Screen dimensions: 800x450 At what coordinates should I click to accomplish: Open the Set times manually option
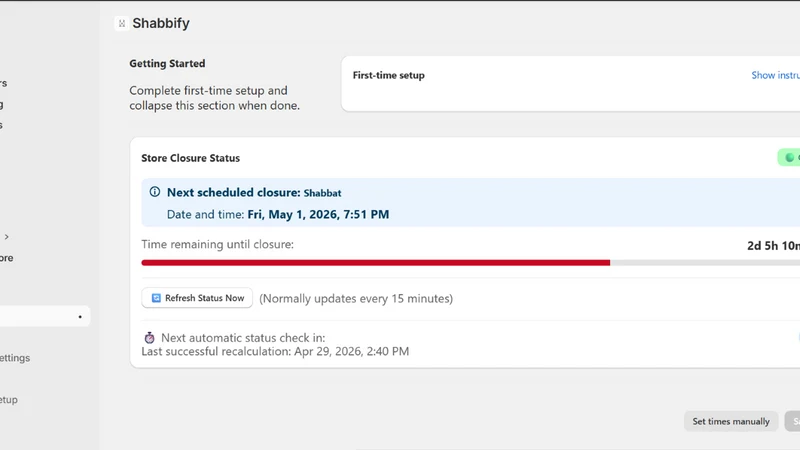coord(731,421)
